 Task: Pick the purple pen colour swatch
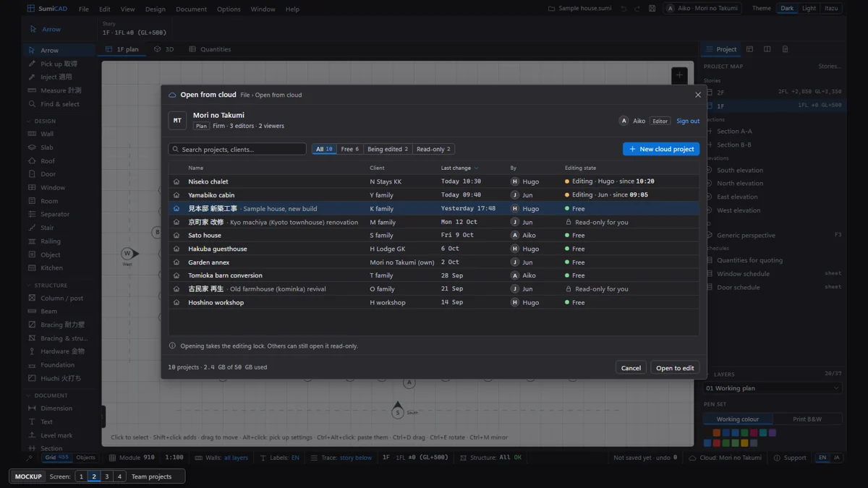(x=773, y=433)
